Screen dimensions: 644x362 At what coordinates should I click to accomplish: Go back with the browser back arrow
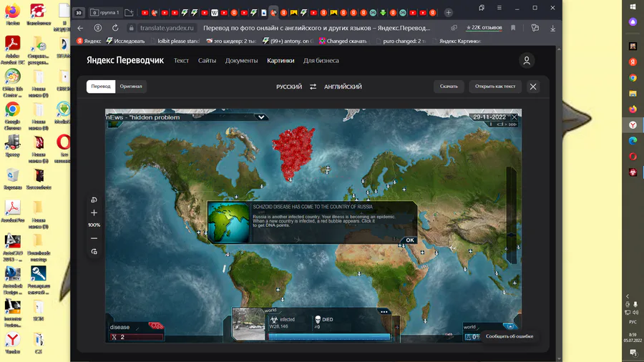point(80,28)
